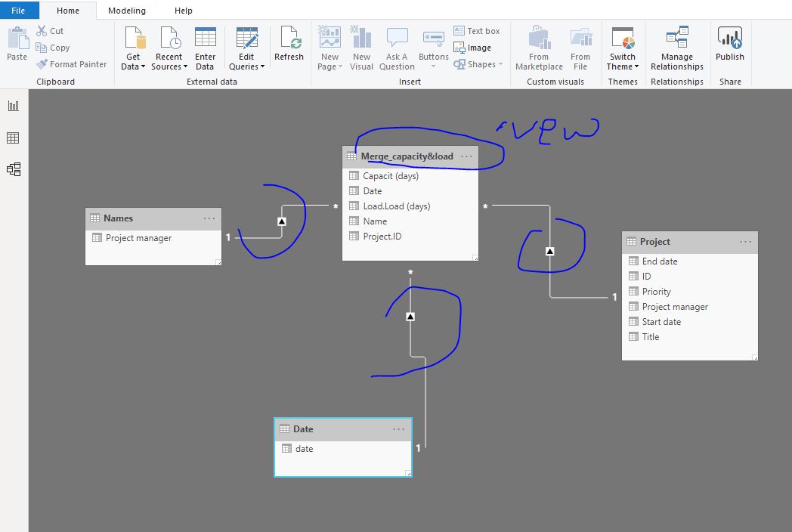This screenshot has height=532, width=792.
Task: Select the Names table header
Action: [x=153, y=218]
